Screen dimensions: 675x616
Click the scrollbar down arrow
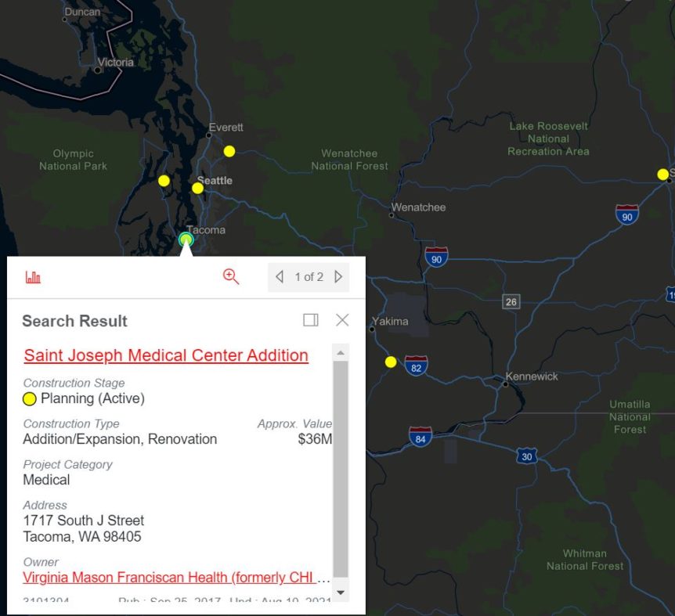342,593
